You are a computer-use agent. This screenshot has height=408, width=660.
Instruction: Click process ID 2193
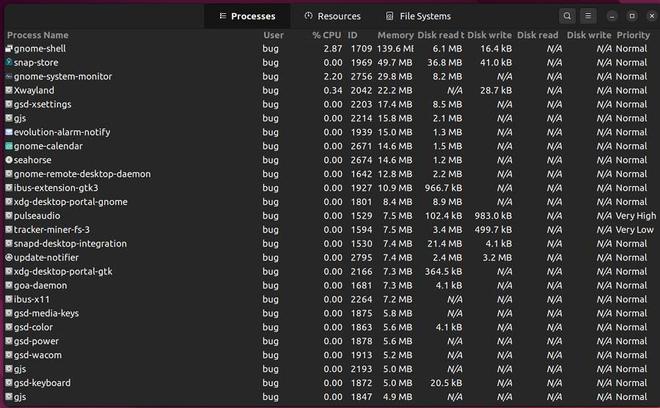(x=362, y=369)
